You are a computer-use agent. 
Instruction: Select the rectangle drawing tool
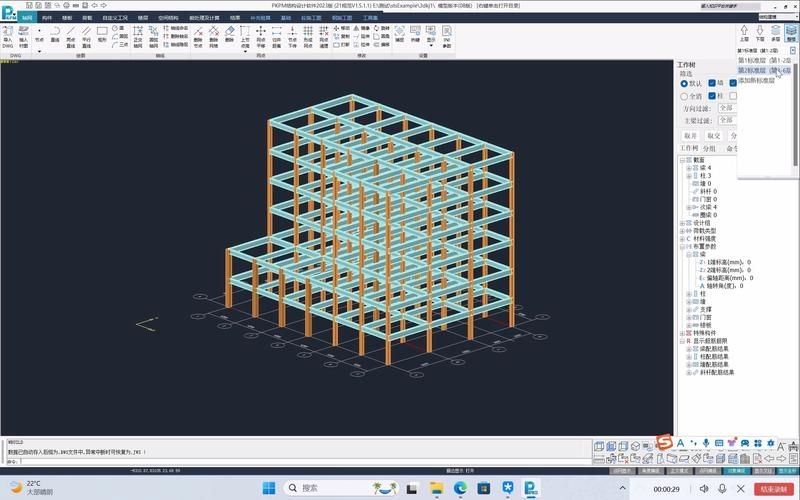click(102, 35)
